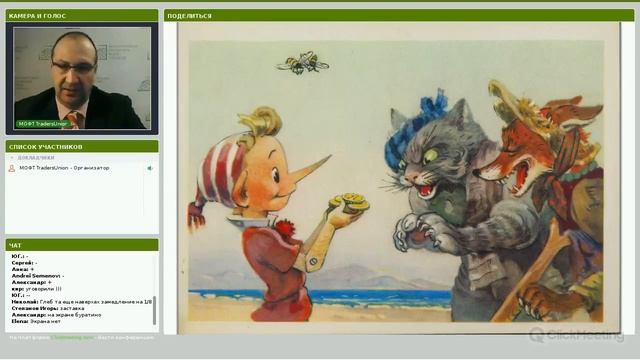Open the Камера и голос panel header
Image resolution: width=640 pixels, height=360 pixels.
pos(82,16)
